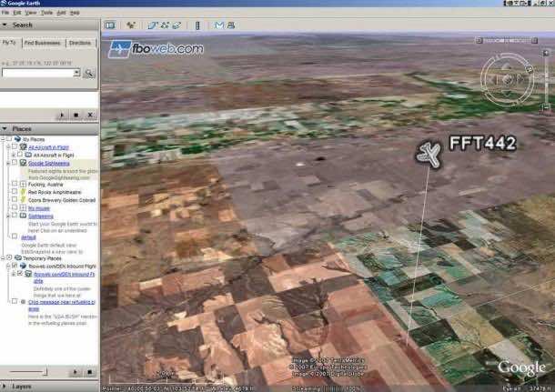Screen dimensions: 555x392
Task: Switch to the Directions tab
Action: tap(82, 43)
